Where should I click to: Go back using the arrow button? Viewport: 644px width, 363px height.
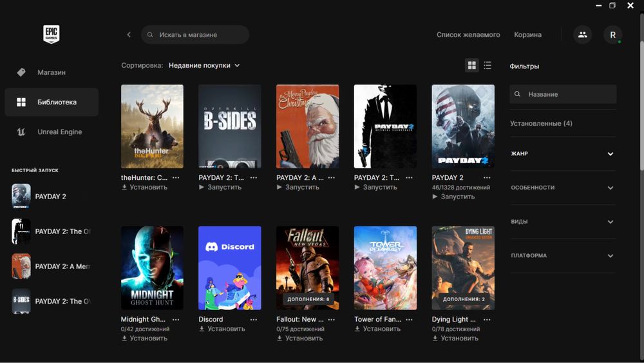pos(129,35)
